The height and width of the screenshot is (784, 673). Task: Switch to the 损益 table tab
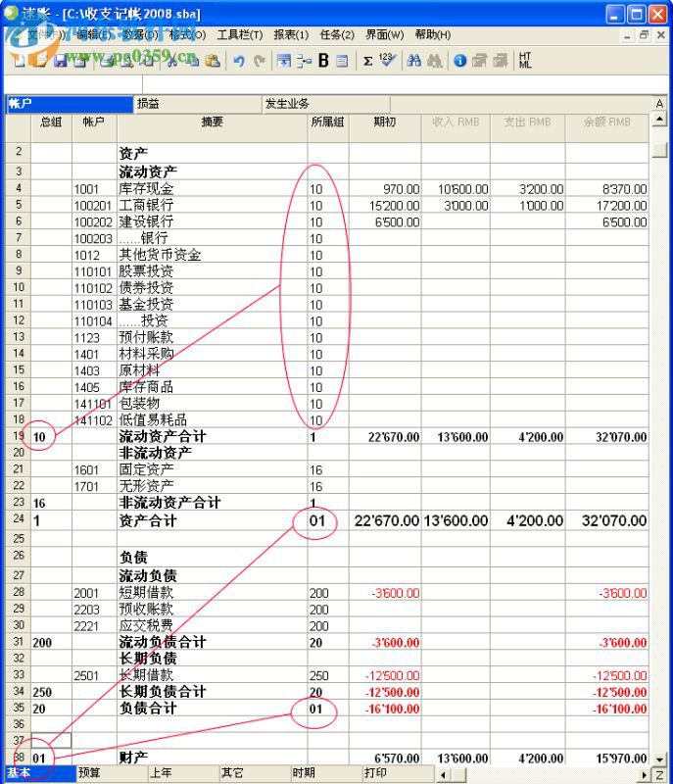[198, 104]
